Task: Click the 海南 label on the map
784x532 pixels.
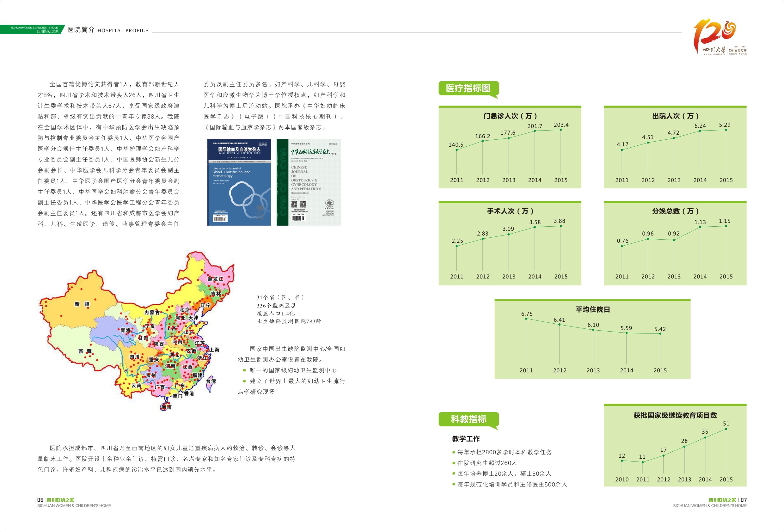Action: (166, 407)
